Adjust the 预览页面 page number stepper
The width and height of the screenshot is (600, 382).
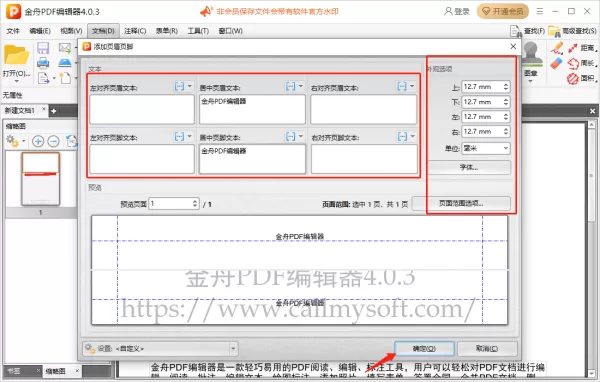[x=195, y=203]
